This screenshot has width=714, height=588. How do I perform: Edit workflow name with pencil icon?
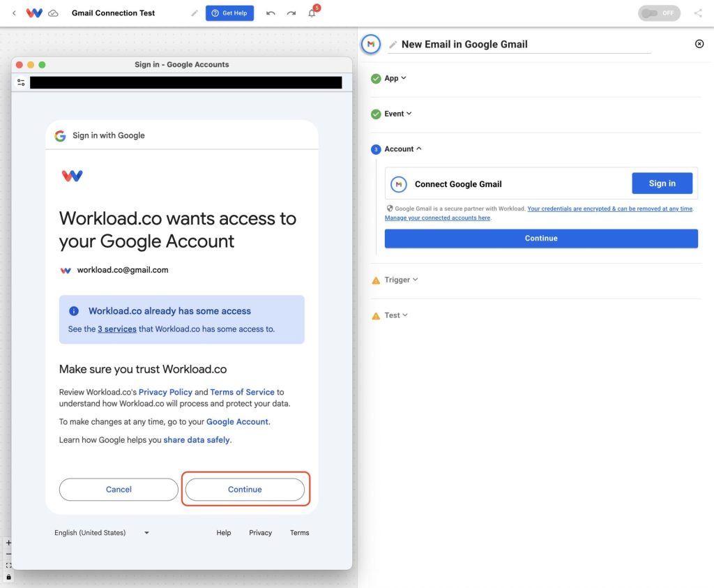tap(195, 13)
